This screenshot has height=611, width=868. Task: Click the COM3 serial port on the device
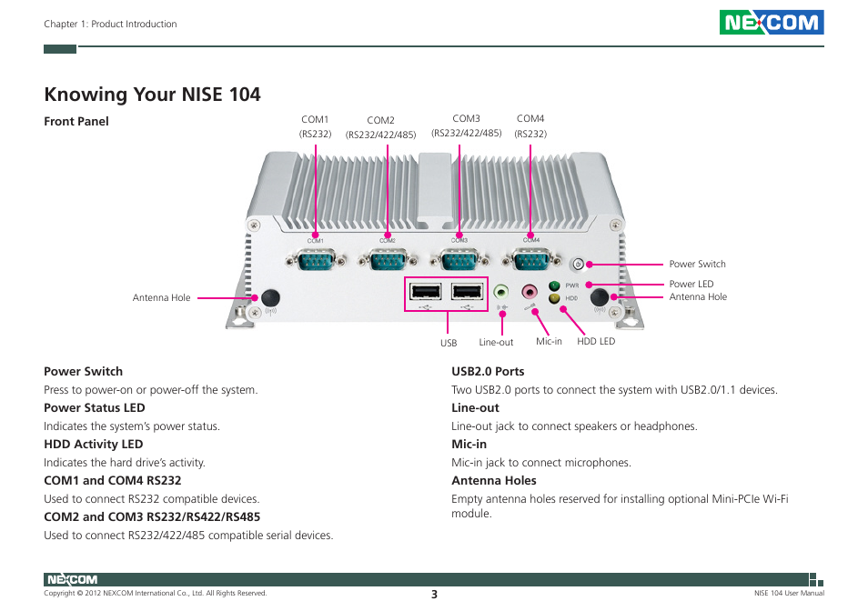(x=459, y=259)
